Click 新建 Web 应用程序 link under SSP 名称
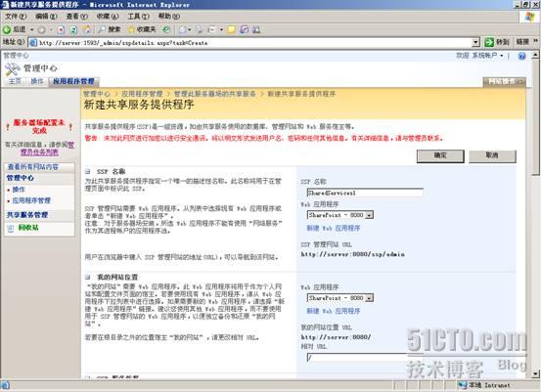The image size is (541, 392). [334, 228]
